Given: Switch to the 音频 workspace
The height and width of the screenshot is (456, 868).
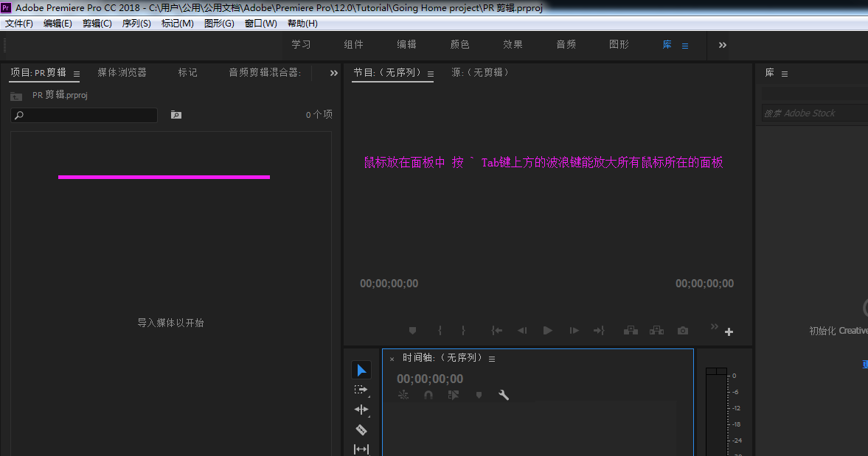Looking at the screenshot, I should [566, 45].
